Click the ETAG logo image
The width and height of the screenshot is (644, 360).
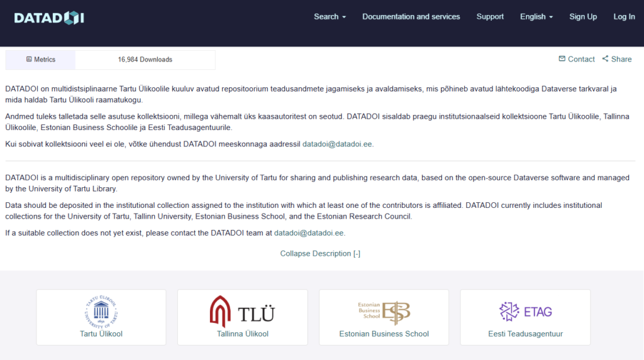pos(525,312)
